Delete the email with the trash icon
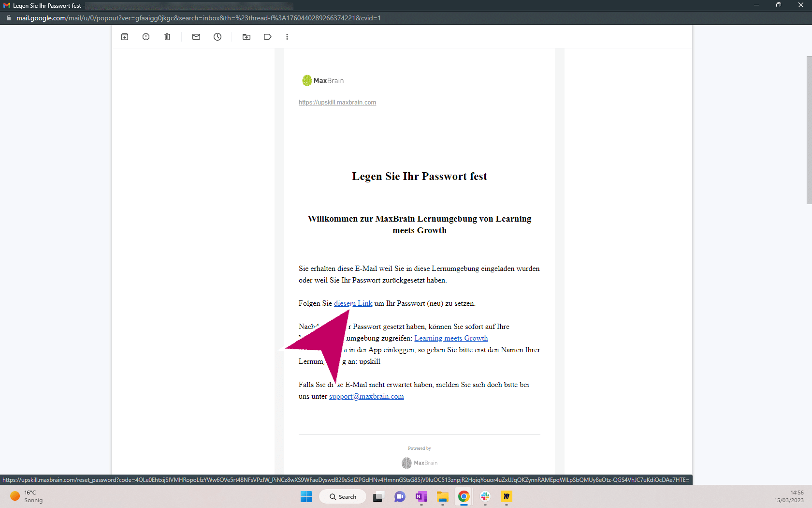The width and height of the screenshot is (812, 508). [167, 37]
